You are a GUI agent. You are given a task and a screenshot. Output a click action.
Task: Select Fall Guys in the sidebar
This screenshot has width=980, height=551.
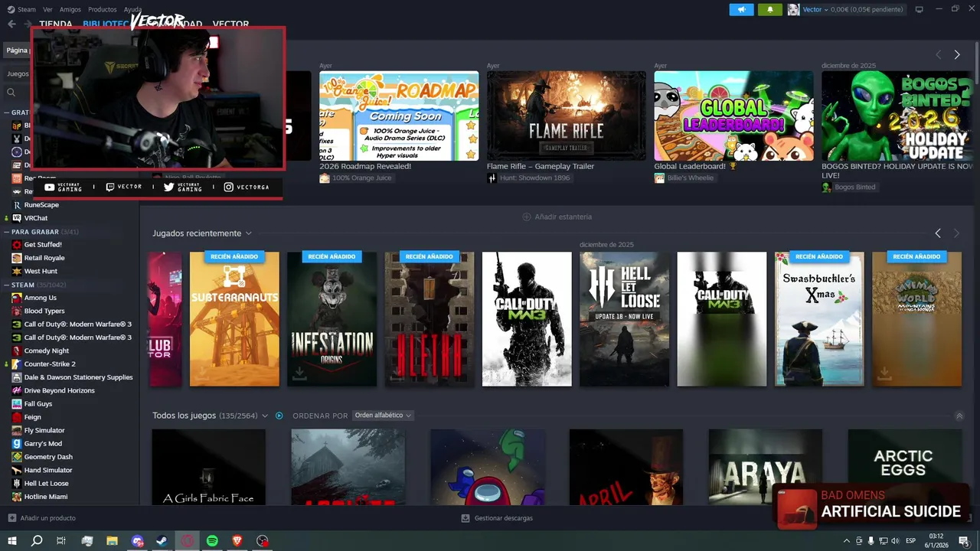[38, 404]
